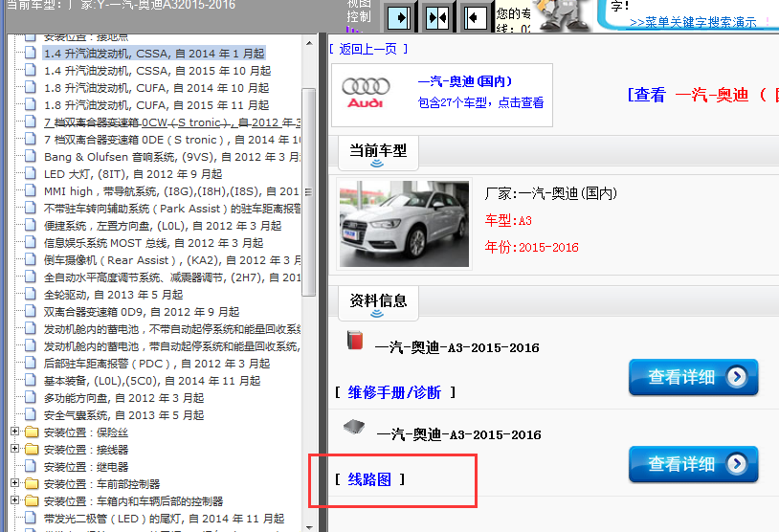Select 后部驻车距离报警 (PDC) entry
This screenshot has height=532, width=779.
pyautogui.click(x=157, y=364)
